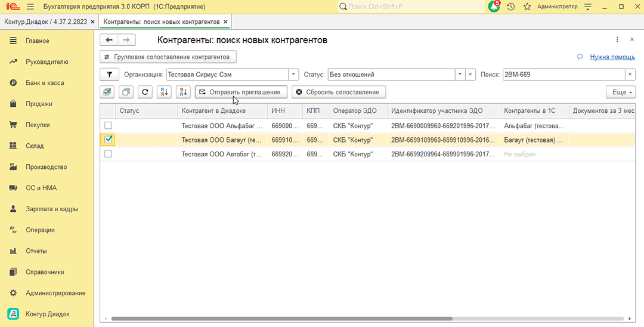Select the Багаут (тестовая) cell

pyautogui.click(x=534, y=140)
